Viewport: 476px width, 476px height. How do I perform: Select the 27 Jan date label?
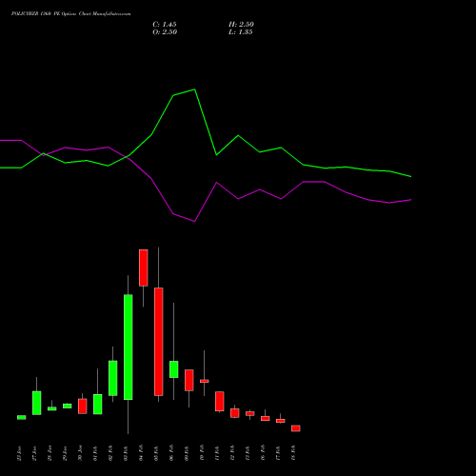click(x=34, y=453)
